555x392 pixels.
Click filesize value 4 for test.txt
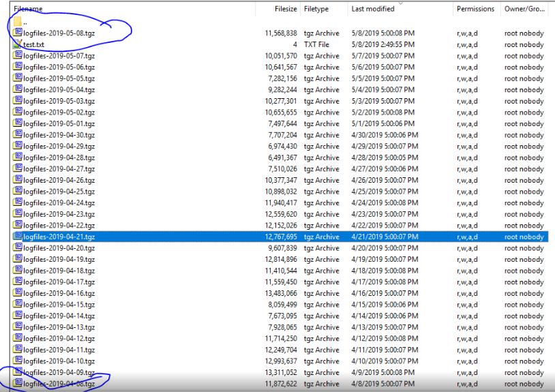coord(295,44)
